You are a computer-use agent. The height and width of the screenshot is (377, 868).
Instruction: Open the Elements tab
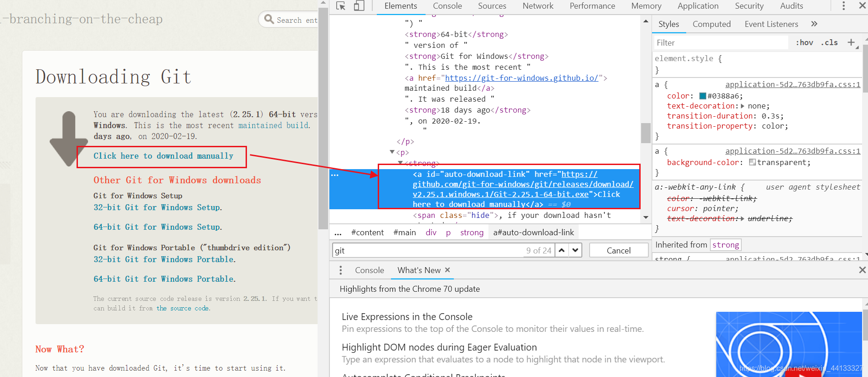point(401,6)
